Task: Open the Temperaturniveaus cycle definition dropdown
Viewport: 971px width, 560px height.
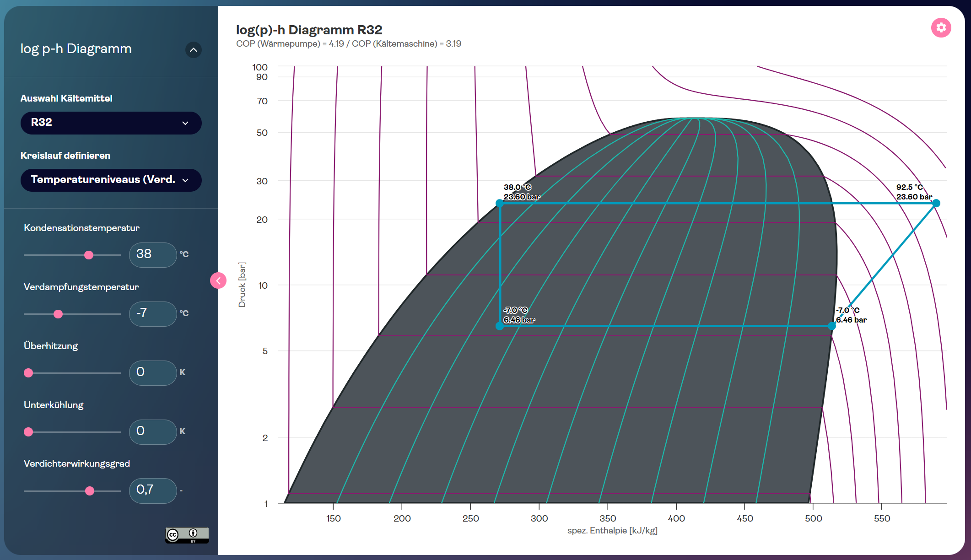Action: point(111,180)
